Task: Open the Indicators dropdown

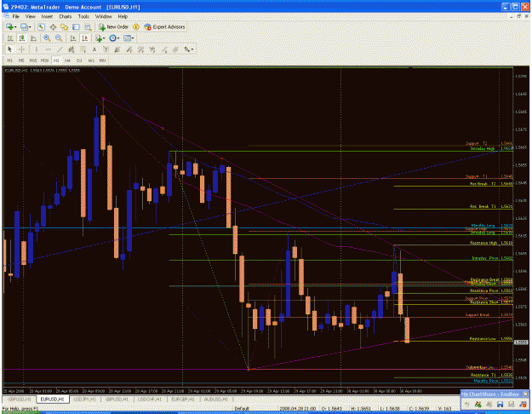Action: [x=100, y=38]
